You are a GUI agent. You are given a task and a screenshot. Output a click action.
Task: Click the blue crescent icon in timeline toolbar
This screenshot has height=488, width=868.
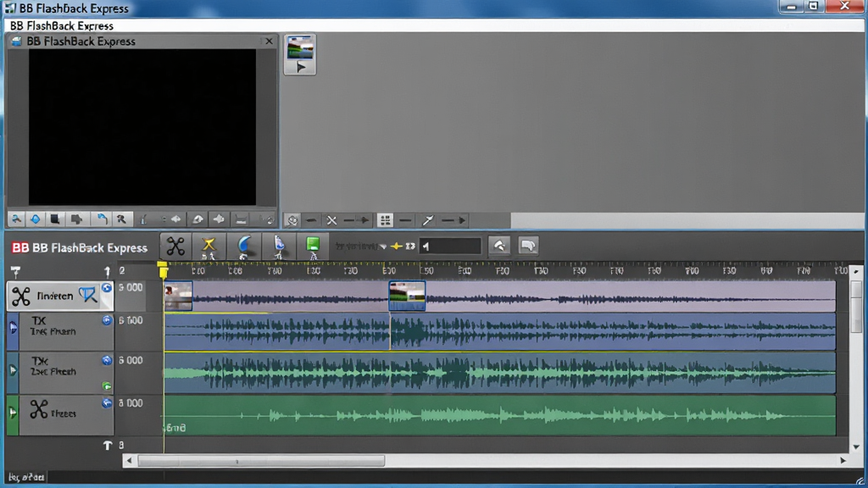[x=243, y=247]
